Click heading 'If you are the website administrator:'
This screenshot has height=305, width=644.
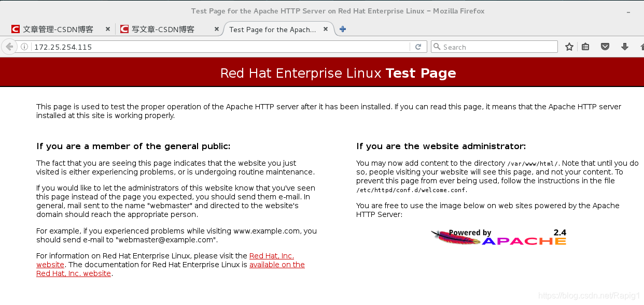pos(441,146)
